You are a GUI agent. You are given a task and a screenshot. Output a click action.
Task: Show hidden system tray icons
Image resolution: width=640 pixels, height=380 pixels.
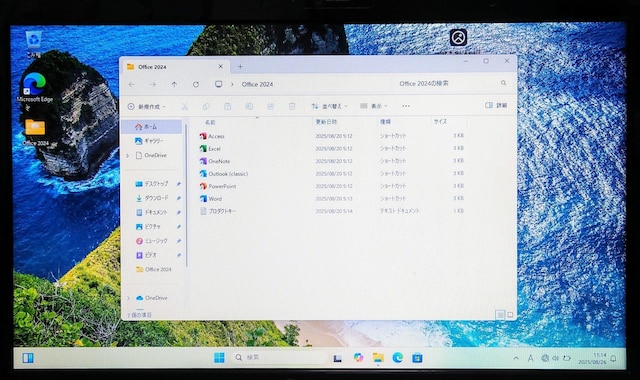[x=516, y=358]
